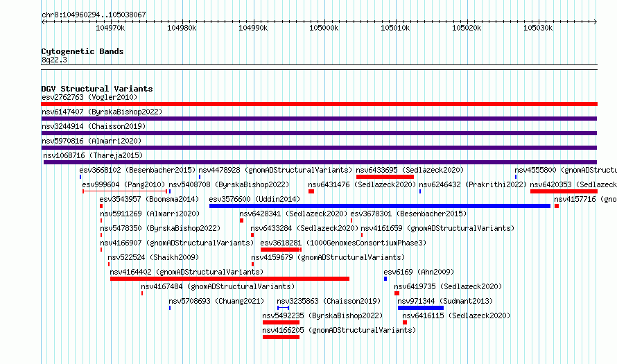617x364 pixels.
Task: Select nsv4161659 gnomAD variant label
Action: (x=437, y=228)
